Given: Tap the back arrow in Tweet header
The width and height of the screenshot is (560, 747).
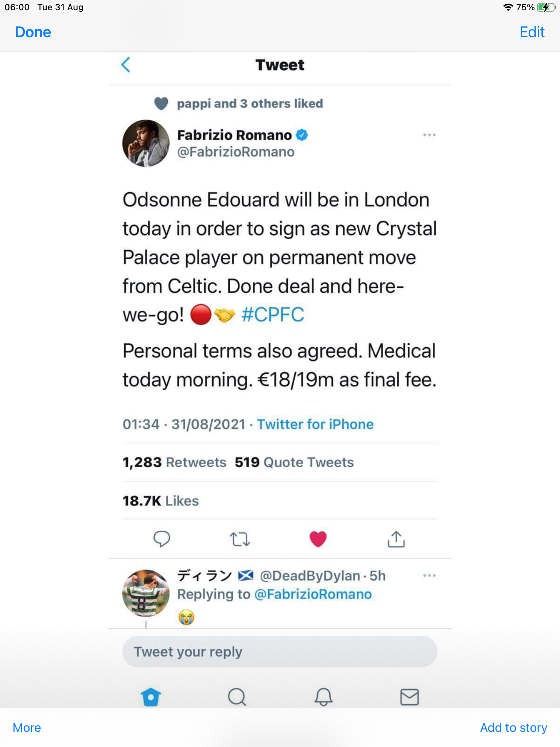Looking at the screenshot, I should click(126, 65).
